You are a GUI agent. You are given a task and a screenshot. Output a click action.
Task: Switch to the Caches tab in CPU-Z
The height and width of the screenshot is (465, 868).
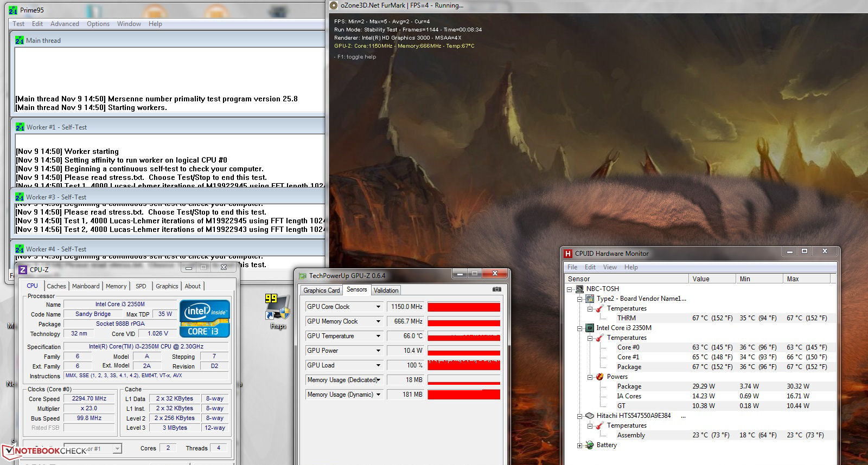[56, 286]
